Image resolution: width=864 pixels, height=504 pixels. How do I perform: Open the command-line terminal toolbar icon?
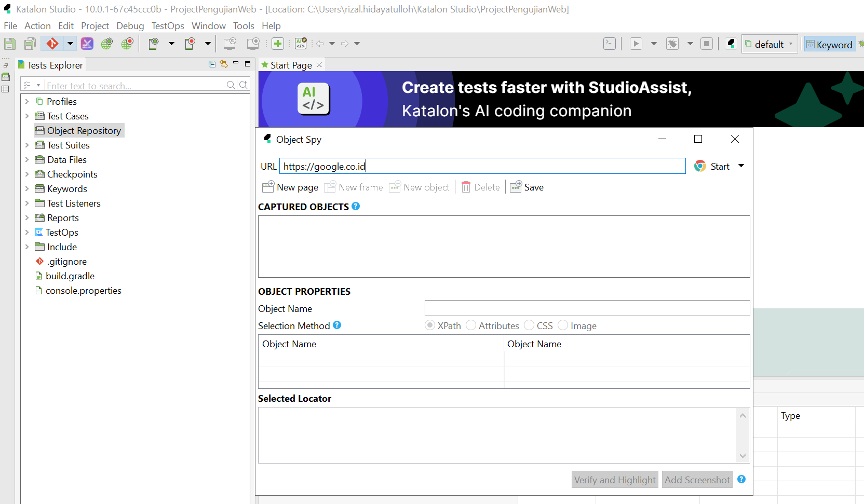[x=610, y=44]
